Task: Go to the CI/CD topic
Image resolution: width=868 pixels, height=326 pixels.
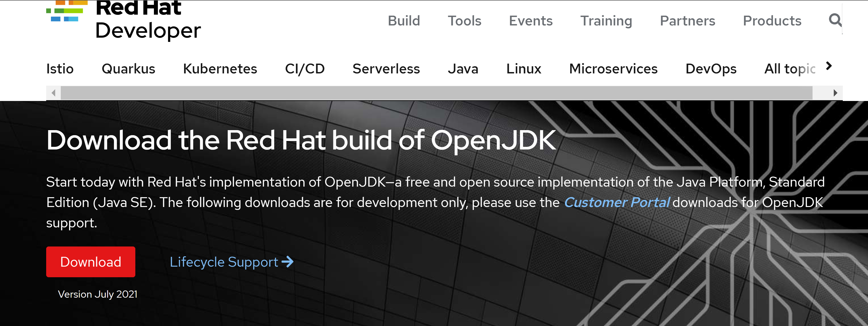Action: click(305, 69)
